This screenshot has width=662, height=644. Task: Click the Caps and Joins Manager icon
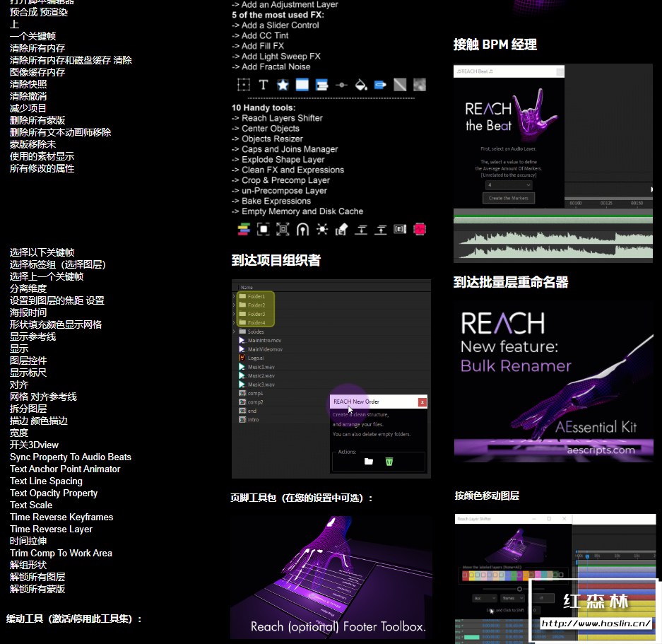pyautogui.click(x=302, y=230)
